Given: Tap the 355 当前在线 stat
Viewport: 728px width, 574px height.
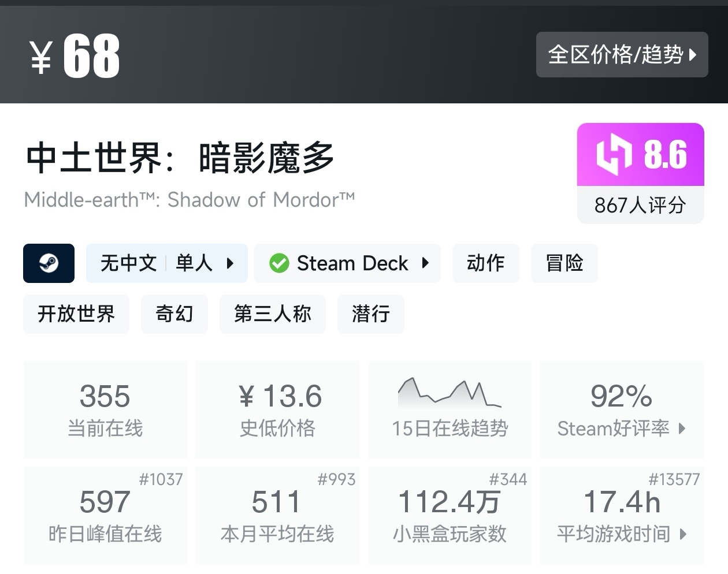Looking at the screenshot, I should 105,409.
